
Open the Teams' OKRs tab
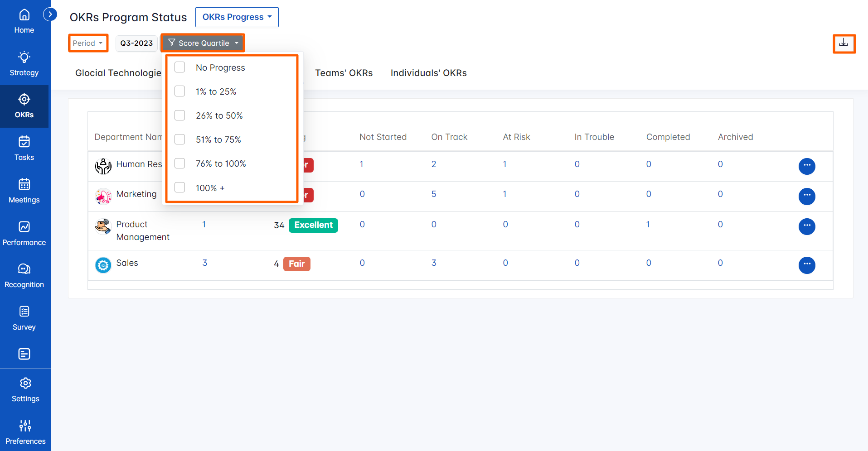coord(344,73)
